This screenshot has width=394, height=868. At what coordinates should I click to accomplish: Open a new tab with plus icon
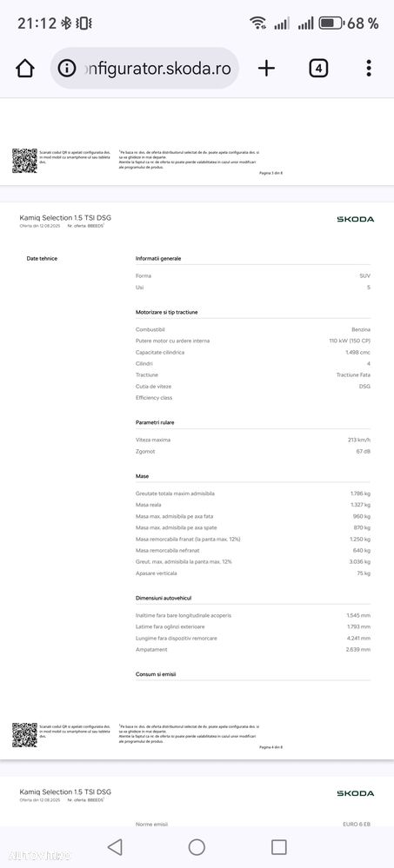266,69
